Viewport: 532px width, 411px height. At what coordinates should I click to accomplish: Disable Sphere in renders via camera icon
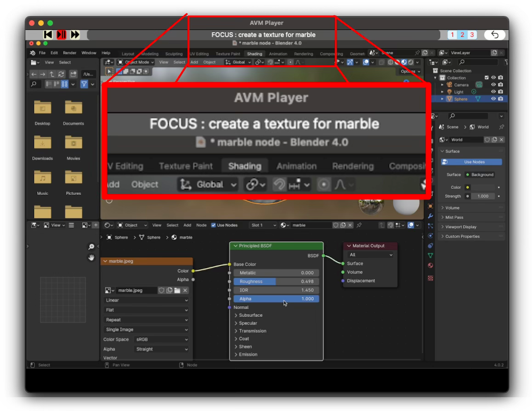tap(500, 99)
